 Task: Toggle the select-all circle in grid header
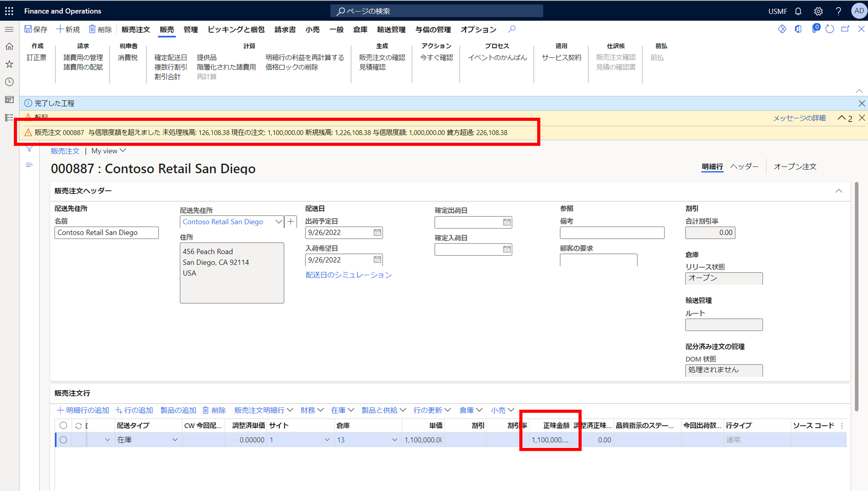(63, 425)
